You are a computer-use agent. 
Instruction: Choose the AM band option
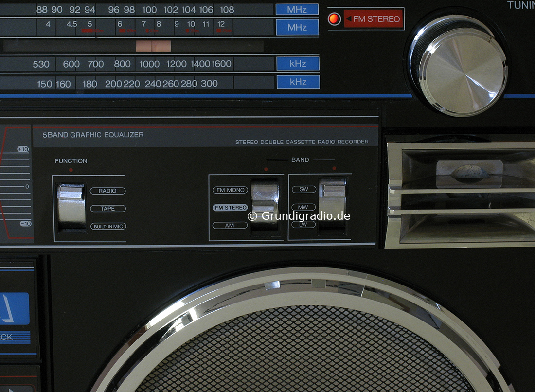point(230,226)
